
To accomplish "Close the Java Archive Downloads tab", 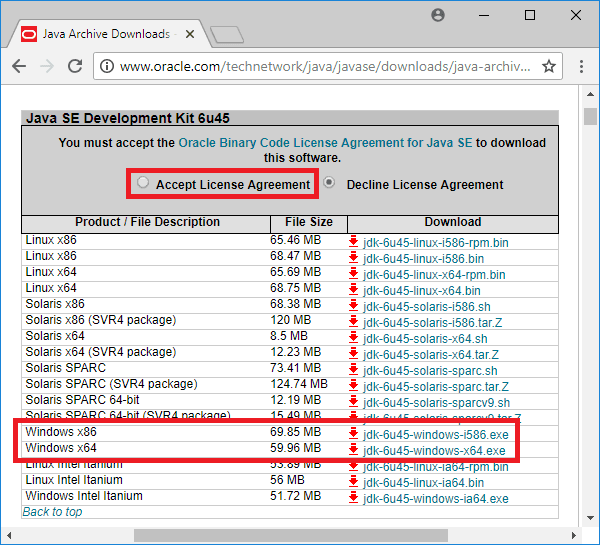I will coord(190,34).
